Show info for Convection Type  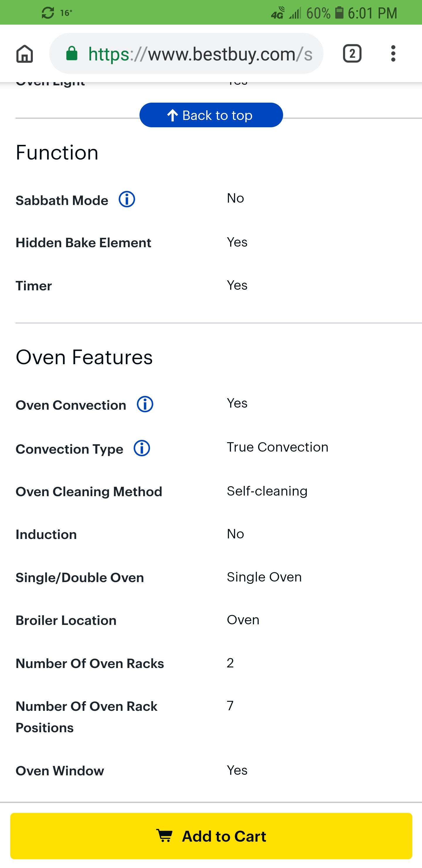point(142,448)
